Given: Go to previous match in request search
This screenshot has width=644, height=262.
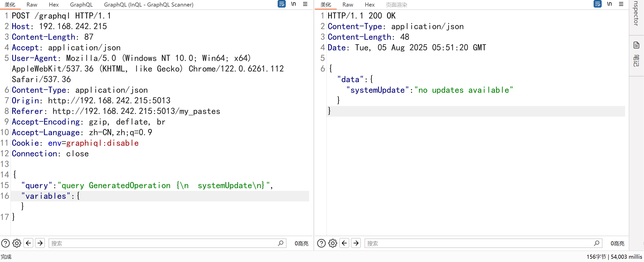Looking at the screenshot, I should pos(28,243).
